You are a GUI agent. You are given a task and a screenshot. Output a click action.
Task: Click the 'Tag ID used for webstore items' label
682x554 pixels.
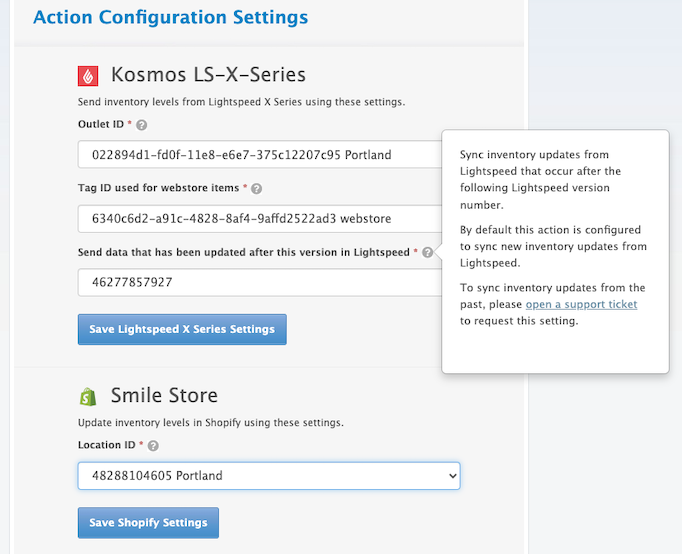(x=158, y=188)
